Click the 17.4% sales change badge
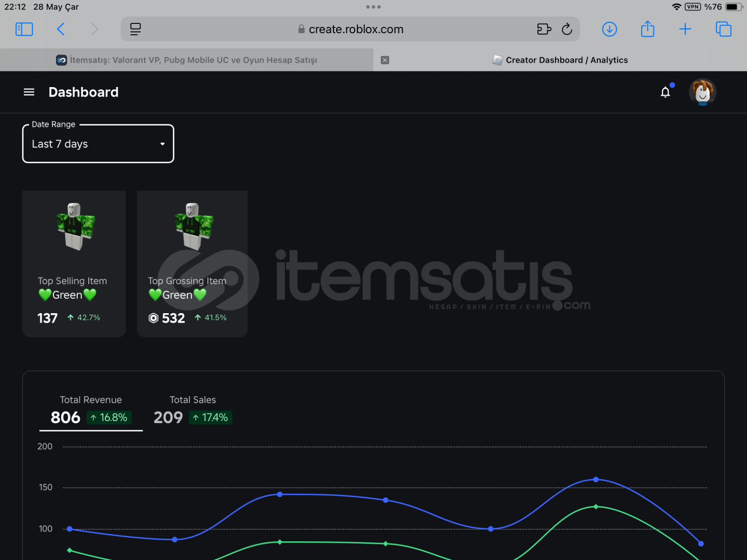Image resolution: width=747 pixels, height=560 pixels. click(x=211, y=417)
